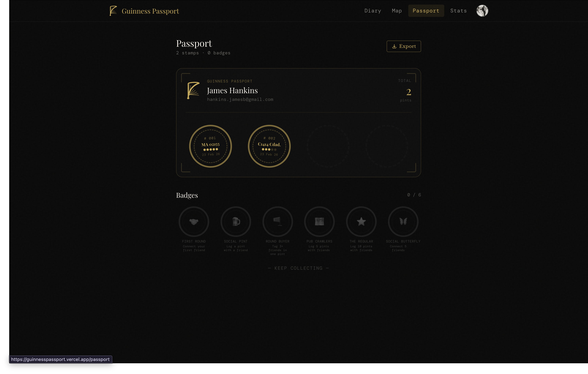
Task: Open stamp #002 C1414 Cdad.
Action: (269, 146)
